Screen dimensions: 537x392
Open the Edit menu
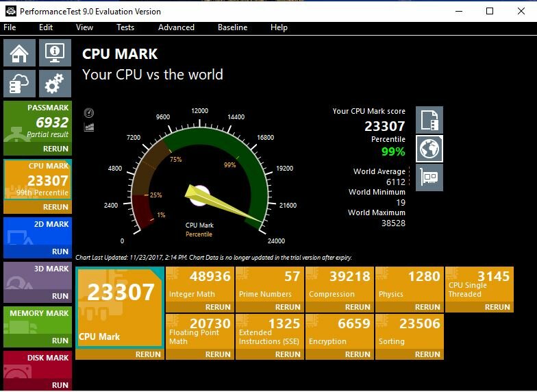46,27
